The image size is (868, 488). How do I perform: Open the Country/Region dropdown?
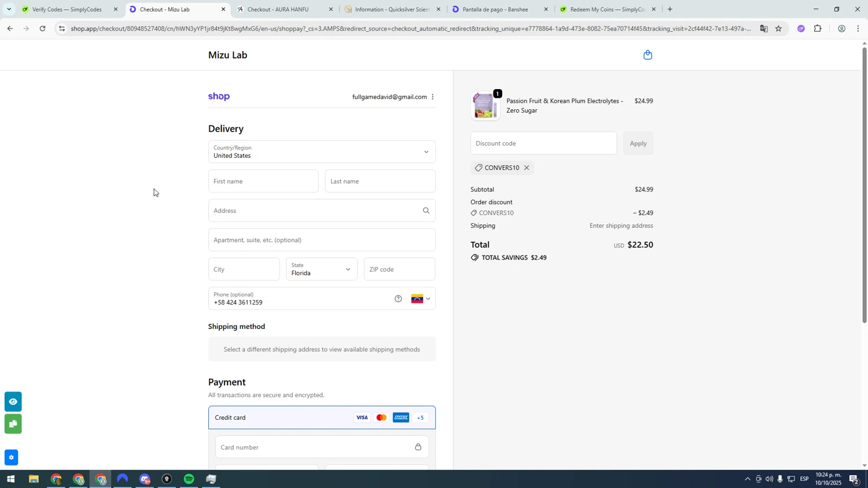pos(322,152)
